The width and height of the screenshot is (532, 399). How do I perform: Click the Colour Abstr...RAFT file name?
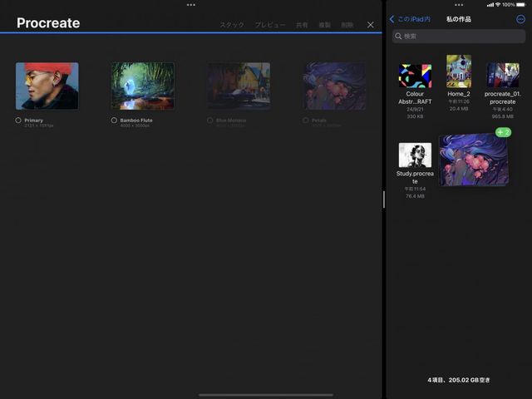[x=415, y=98]
